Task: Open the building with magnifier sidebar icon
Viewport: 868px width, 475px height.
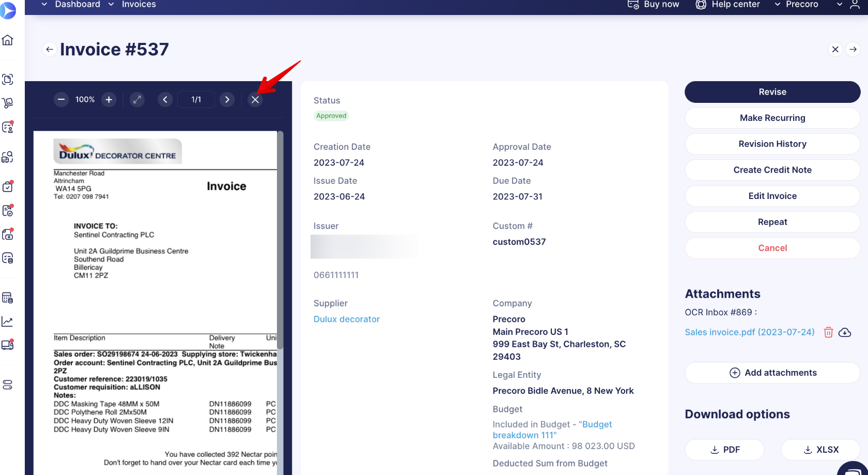Action: [8, 157]
